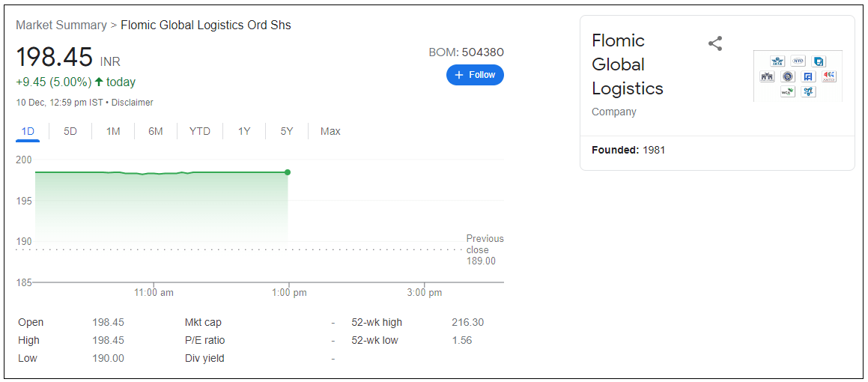Click the 52-wk low value 1.56
The height and width of the screenshot is (382, 868).
[x=461, y=341]
